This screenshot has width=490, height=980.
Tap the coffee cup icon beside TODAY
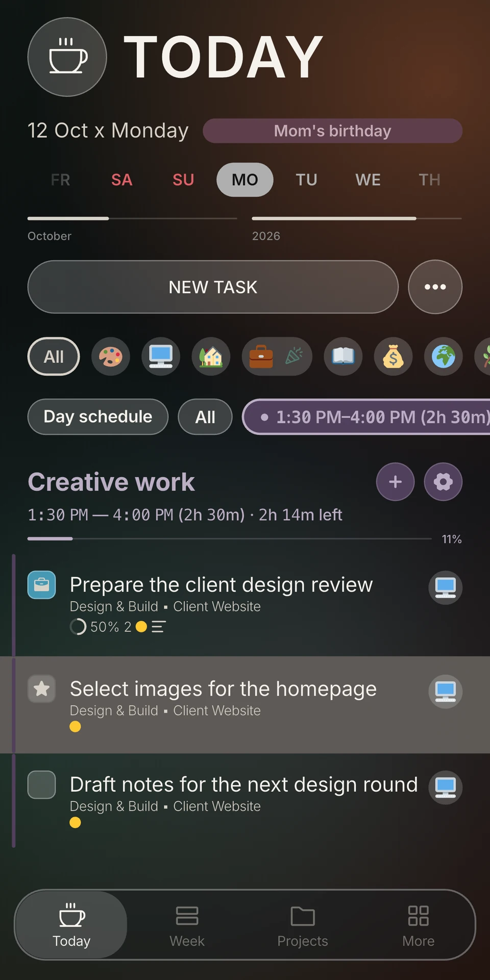pyautogui.click(x=67, y=57)
